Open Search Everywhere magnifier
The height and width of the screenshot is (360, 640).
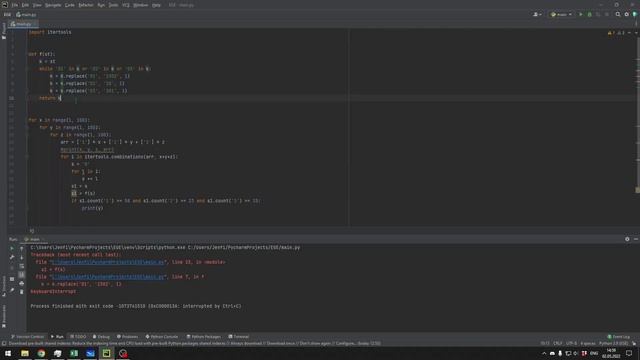coord(618,15)
